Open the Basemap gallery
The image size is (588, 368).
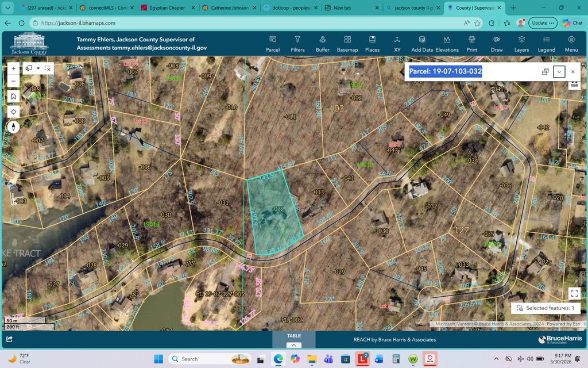click(x=347, y=44)
